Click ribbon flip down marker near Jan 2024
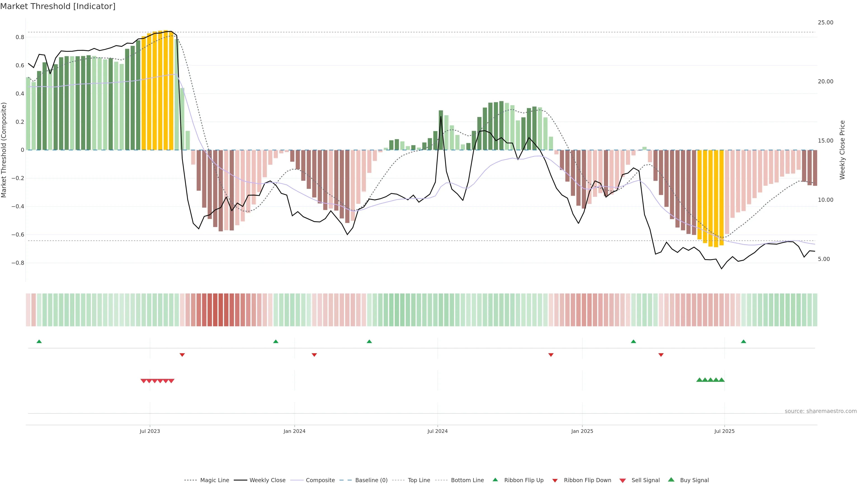 pyautogui.click(x=314, y=355)
